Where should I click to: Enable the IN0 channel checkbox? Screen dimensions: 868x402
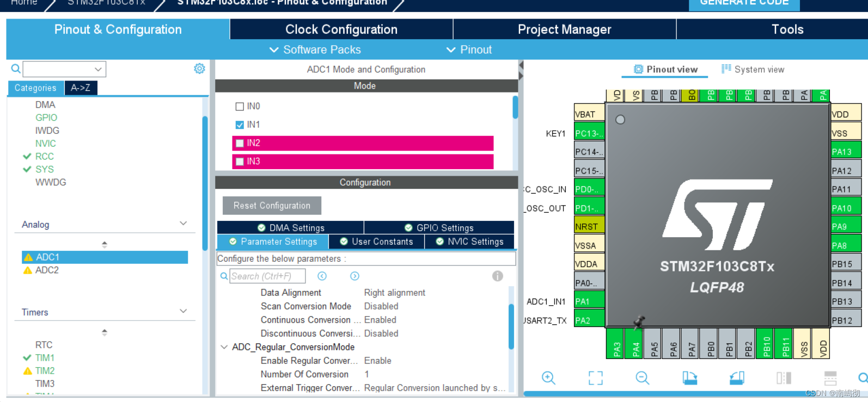pos(240,107)
